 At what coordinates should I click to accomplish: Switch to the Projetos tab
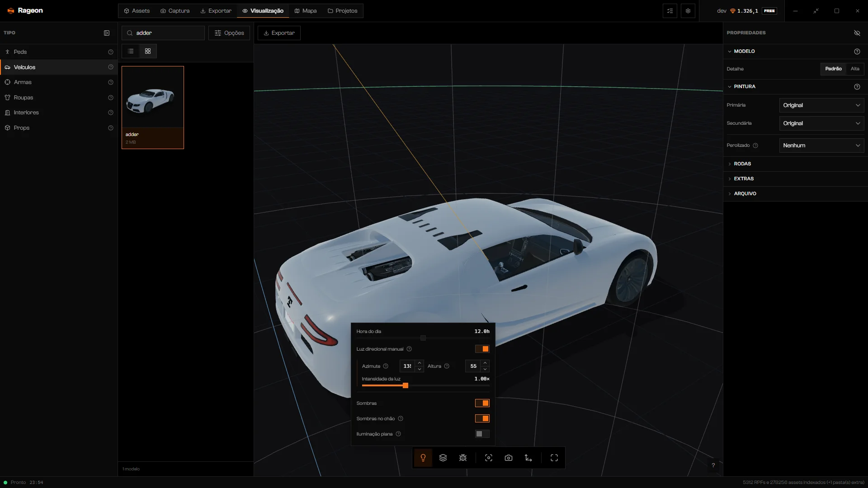[343, 11]
